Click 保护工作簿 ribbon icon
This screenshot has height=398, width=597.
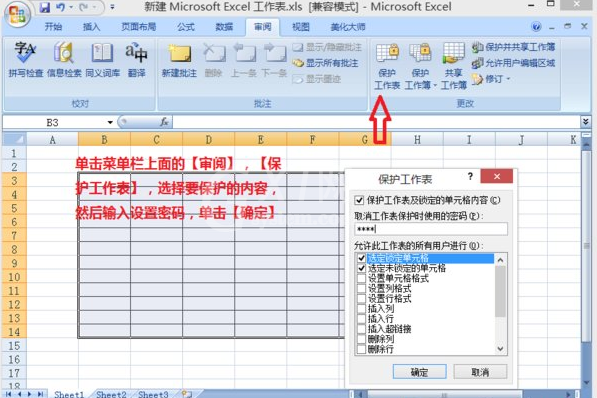click(420, 66)
